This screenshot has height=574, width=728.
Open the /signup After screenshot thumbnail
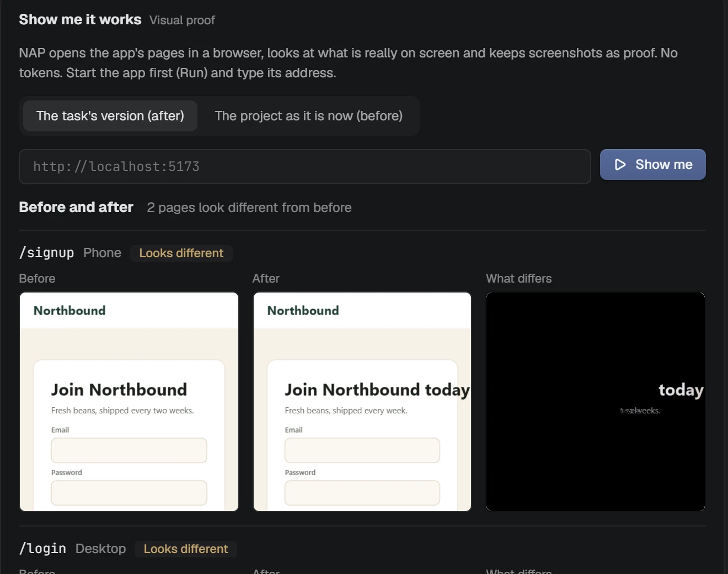point(362,402)
